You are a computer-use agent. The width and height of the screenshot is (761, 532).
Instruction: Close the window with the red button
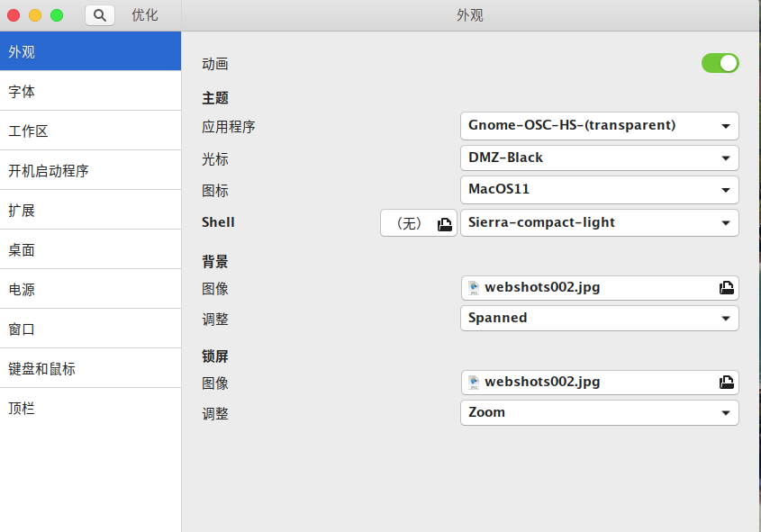point(14,15)
